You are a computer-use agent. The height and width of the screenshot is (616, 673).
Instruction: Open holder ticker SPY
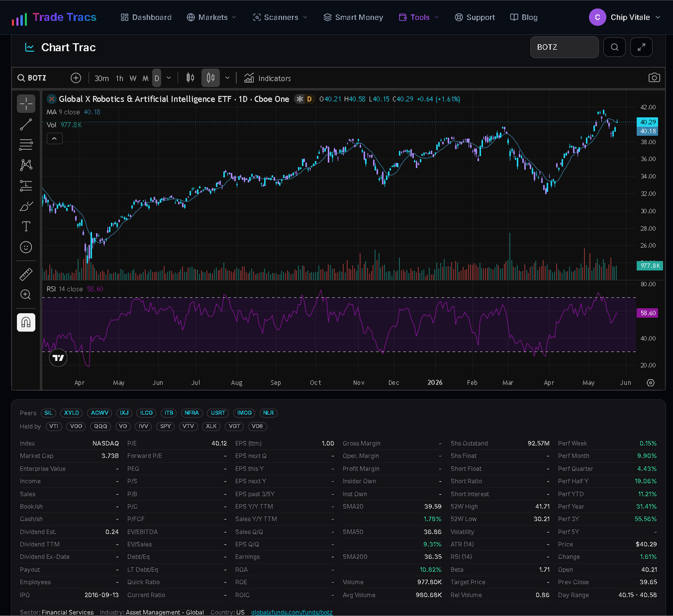point(166,427)
